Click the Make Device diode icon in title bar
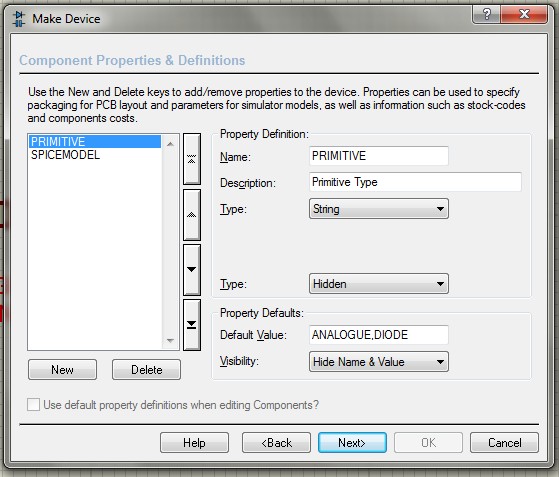 [x=19, y=19]
